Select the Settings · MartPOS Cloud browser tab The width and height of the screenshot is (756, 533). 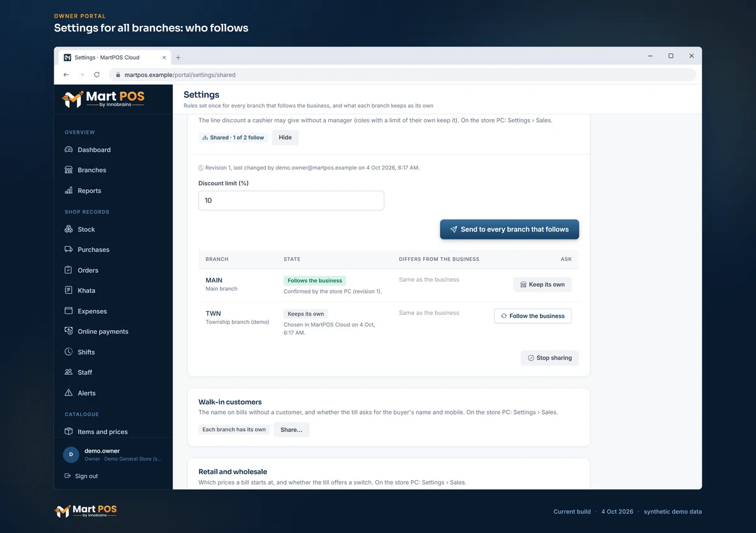[x=115, y=57]
